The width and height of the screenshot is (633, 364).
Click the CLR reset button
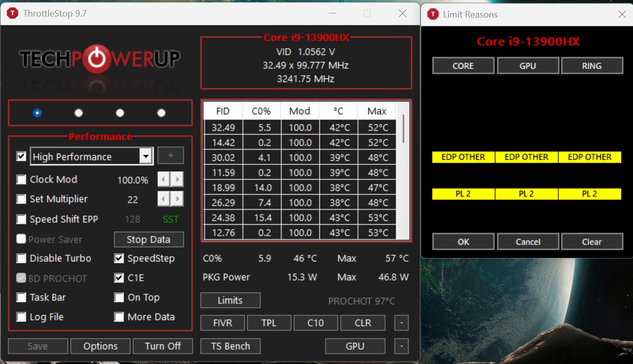(x=363, y=323)
